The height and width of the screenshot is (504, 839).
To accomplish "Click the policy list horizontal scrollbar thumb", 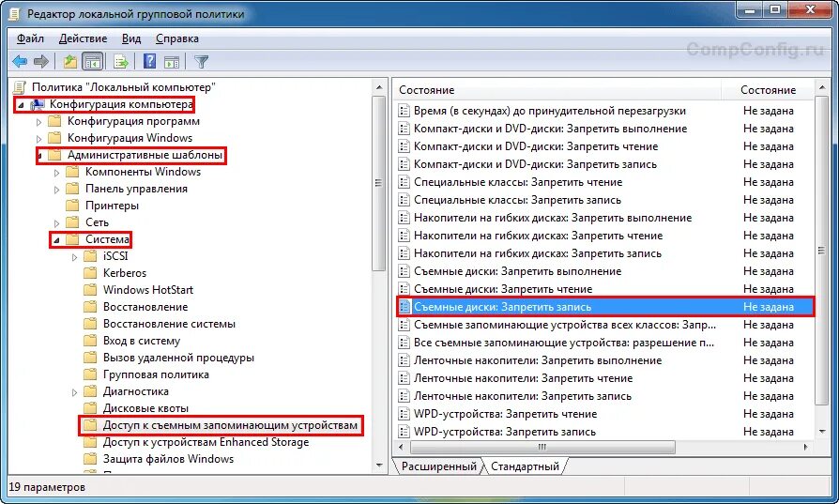I will [542, 447].
